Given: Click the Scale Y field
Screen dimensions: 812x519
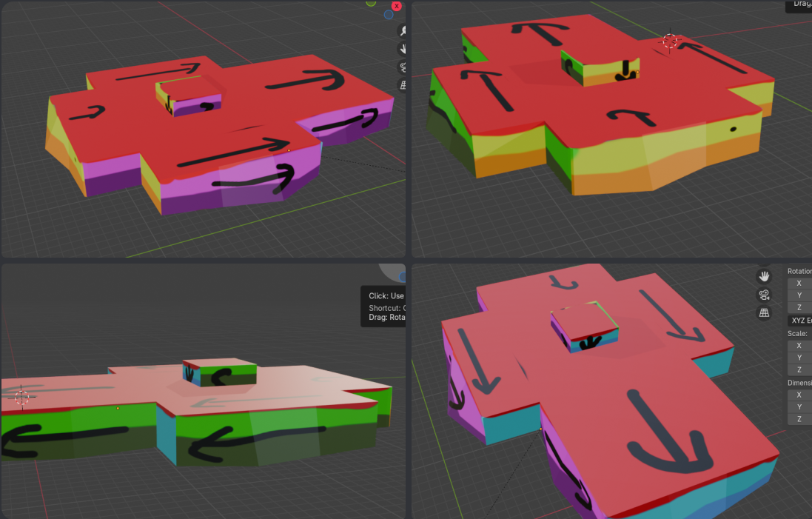Looking at the screenshot, I should tap(799, 358).
